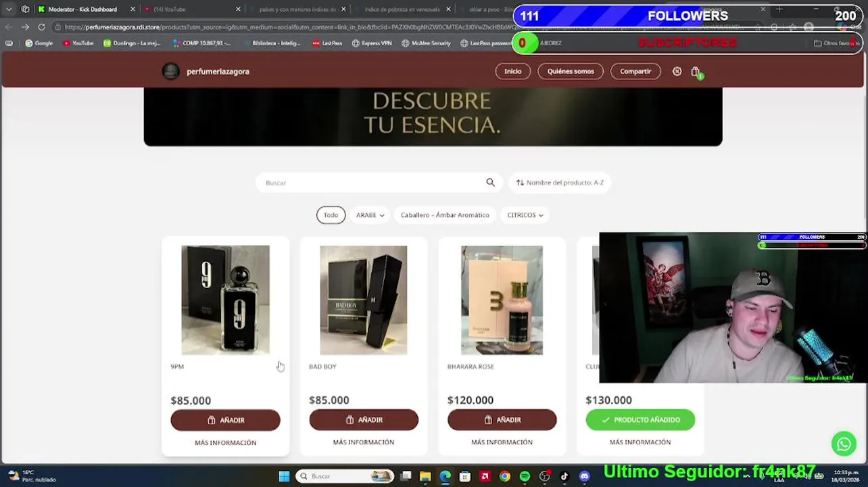Click the $85.000 price under 9PM
The width and height of the screenshot is (868, 487).
click(x=191, y=400)
